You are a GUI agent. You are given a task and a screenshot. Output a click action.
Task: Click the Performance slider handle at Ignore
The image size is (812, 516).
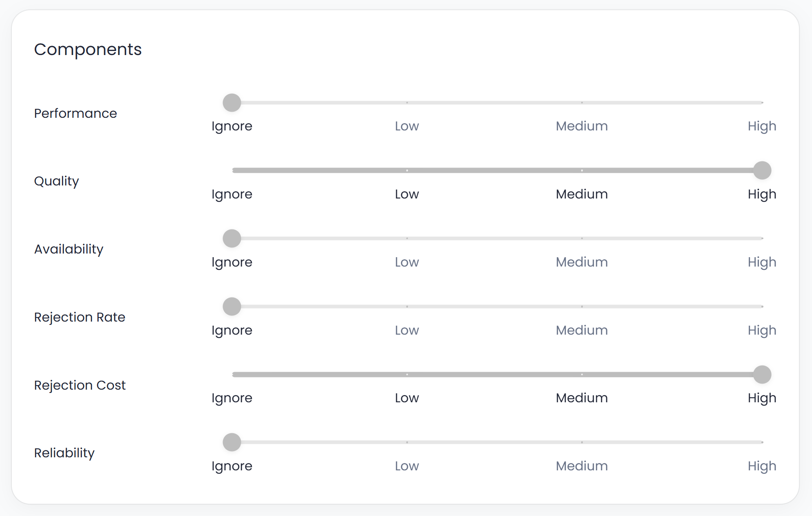[x=232, y=103]
